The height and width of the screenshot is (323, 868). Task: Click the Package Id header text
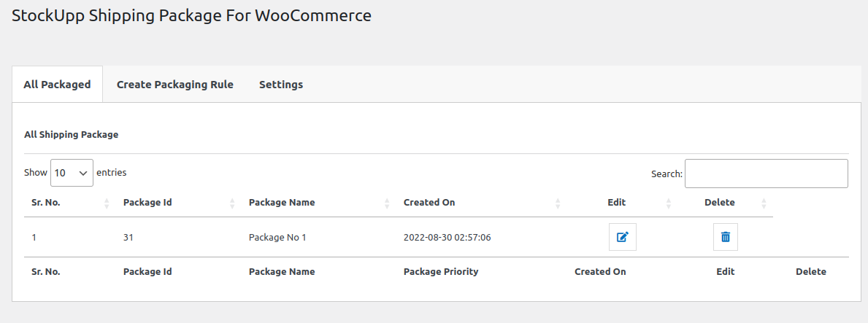147,203
